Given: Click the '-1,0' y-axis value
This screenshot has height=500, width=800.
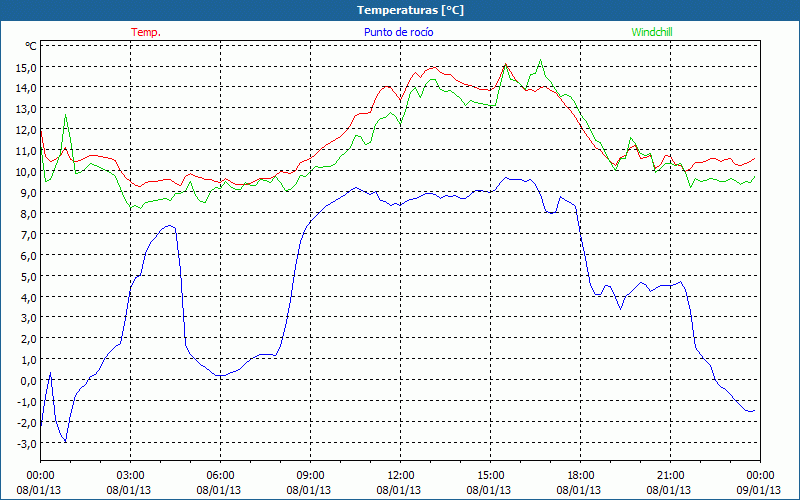Looking at the screenshot, I should (27, 402).
